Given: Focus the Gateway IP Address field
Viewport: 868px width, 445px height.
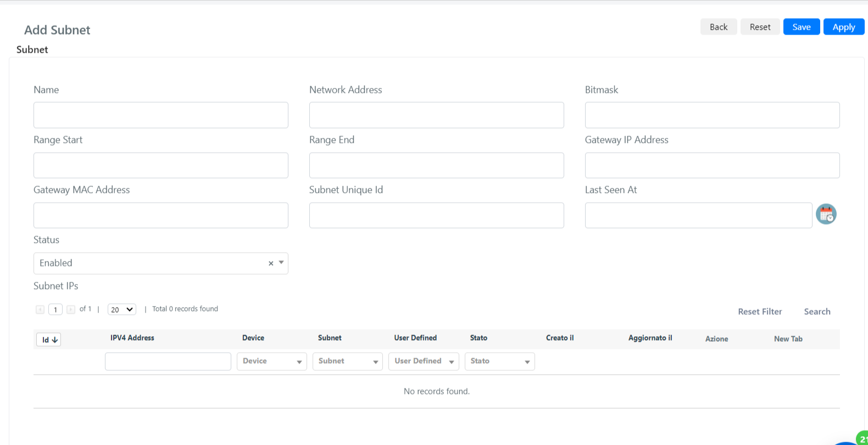Looking at the screenshot, I should pyautogui.click(x=713, y=165).
